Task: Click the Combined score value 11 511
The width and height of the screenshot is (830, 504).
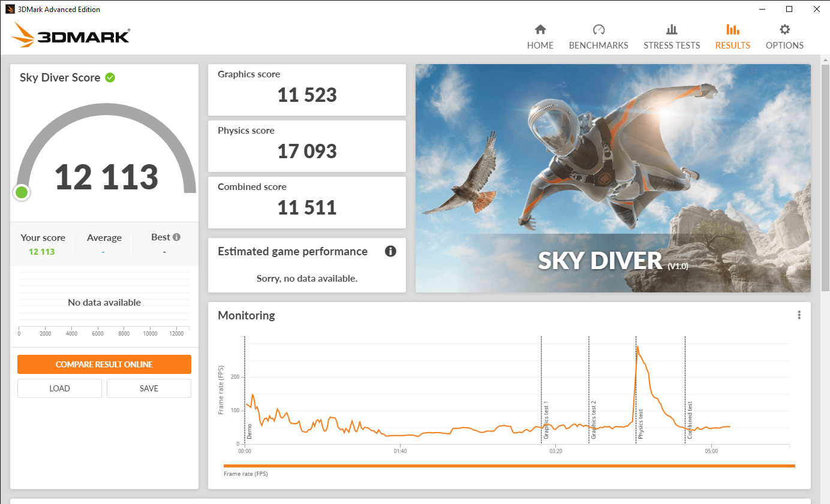Action: click(x=307, y=208)
